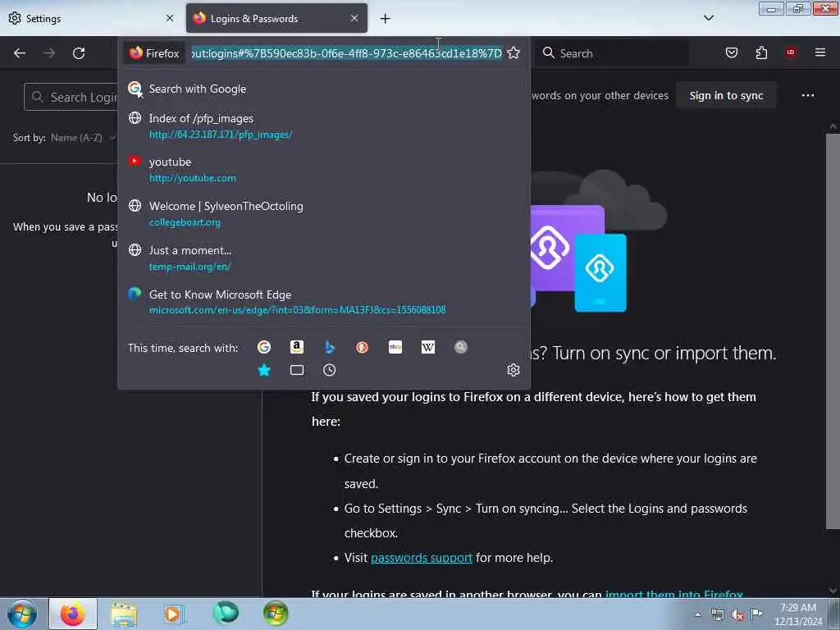Click the import them into Firefox link
The image size is (840, 630).
[x=674, y=594]
